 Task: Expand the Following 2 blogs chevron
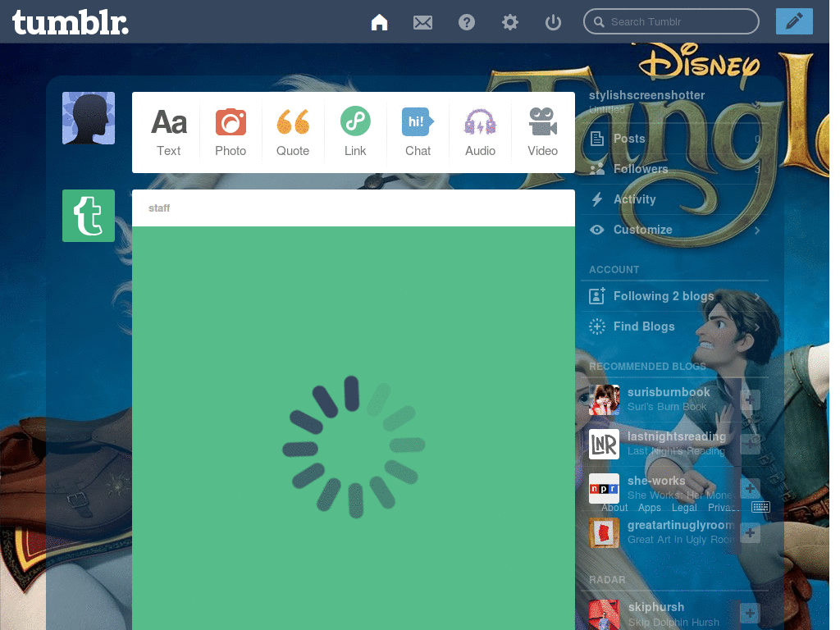(757, 296)
